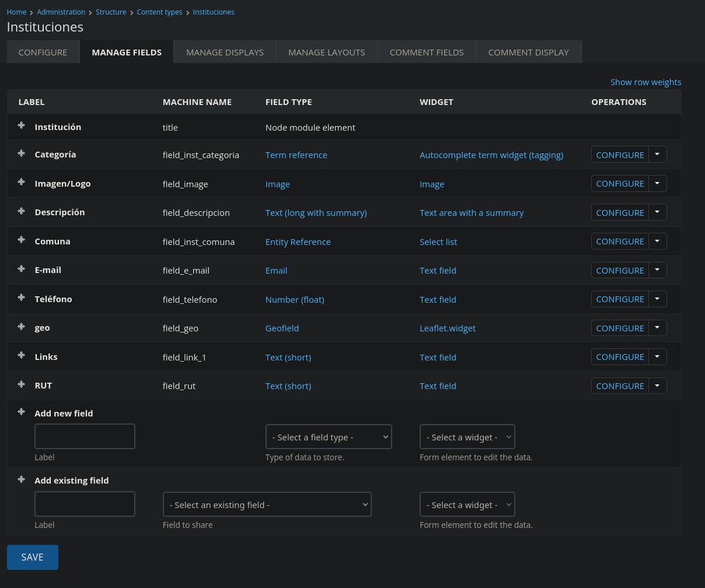This screenshot has width=705, height=588.
Task: Click the drag handle beside Descripción
Action: click(x=21, y=211)
